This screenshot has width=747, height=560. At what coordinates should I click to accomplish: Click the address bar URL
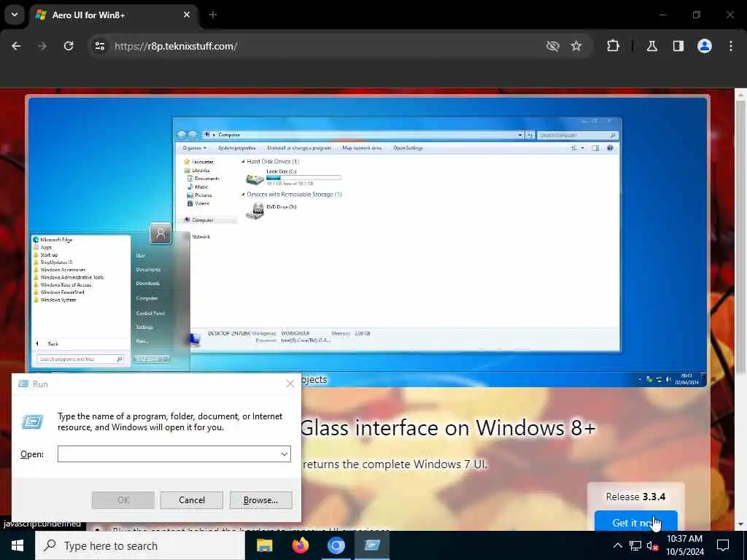176,46
